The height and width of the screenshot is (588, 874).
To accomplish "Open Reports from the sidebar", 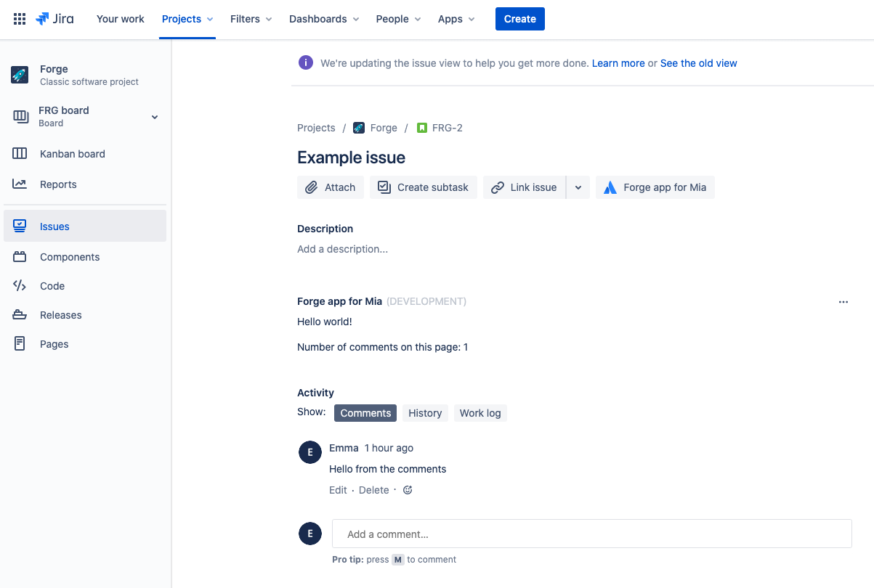I will click(x=58, y=184).
